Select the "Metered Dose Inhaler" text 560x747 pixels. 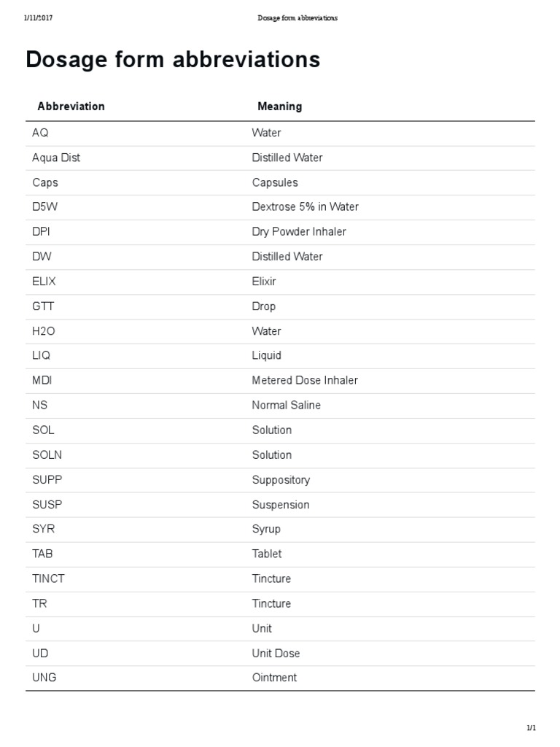pyautogui.click(x=305, y=381)
